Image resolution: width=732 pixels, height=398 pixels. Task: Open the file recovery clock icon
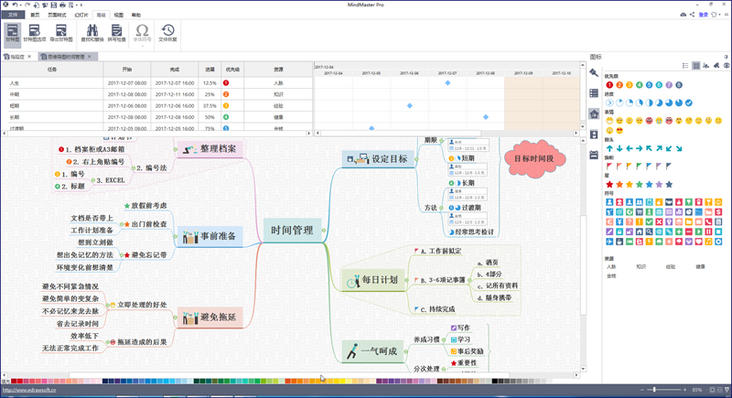(x=168, y=34)
